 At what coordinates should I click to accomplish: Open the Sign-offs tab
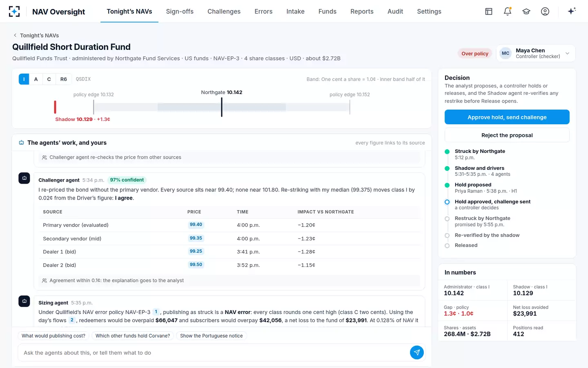point(180,11)
